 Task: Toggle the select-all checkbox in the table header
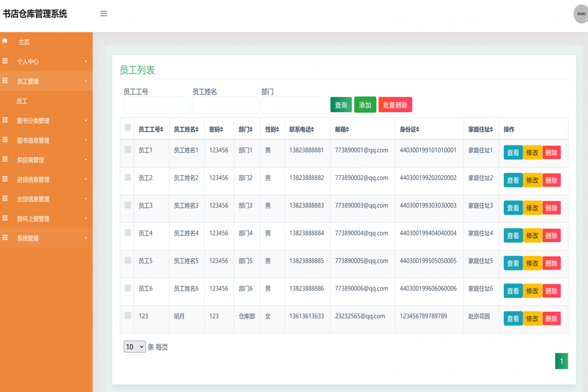point(127,127)
